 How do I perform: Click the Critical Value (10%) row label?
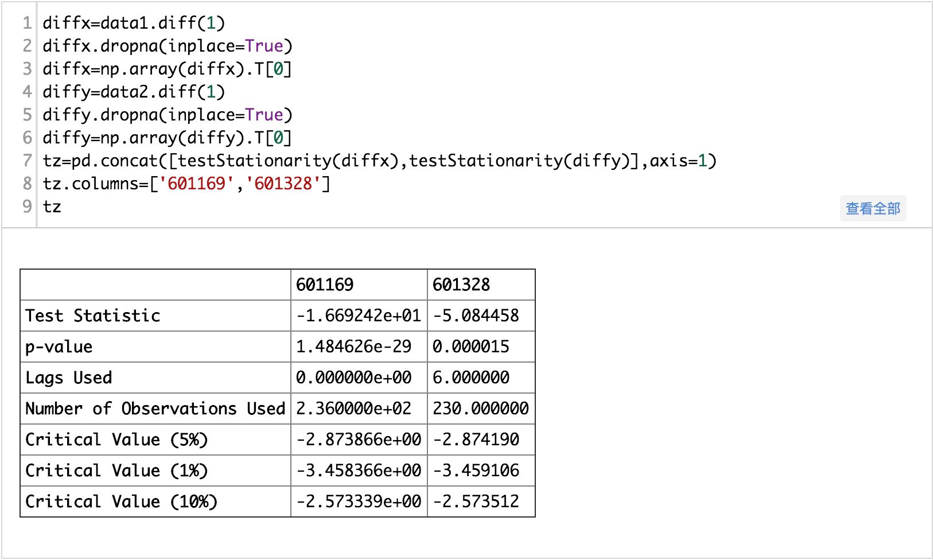pyautogui.click(x=121, y=501)
